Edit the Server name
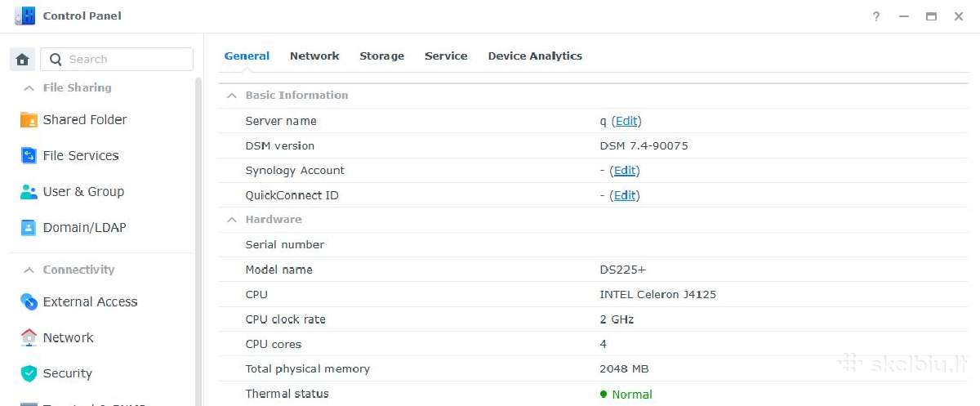The width and height of the screenshot is (980, 406). tap(626, 121)
